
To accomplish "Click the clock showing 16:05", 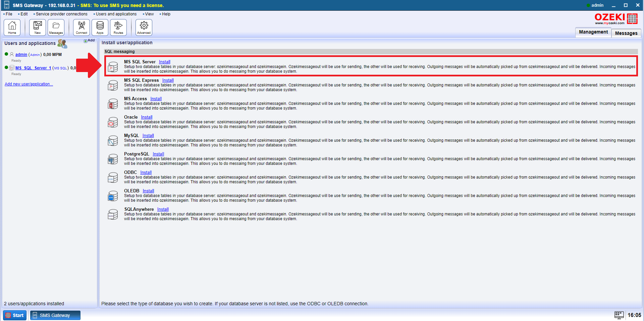I will point(634,315).
